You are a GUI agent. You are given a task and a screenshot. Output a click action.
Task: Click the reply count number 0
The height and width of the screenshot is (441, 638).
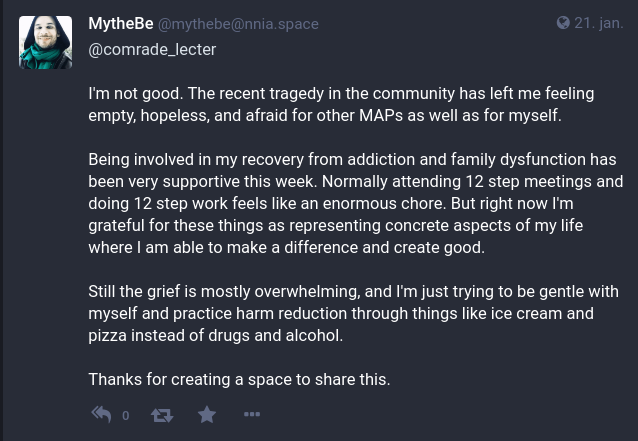click(125, 415)
